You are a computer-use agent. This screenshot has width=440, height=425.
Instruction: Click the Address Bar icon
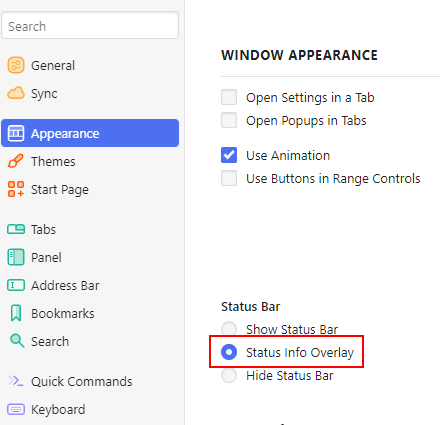click(x=16, y=285)
